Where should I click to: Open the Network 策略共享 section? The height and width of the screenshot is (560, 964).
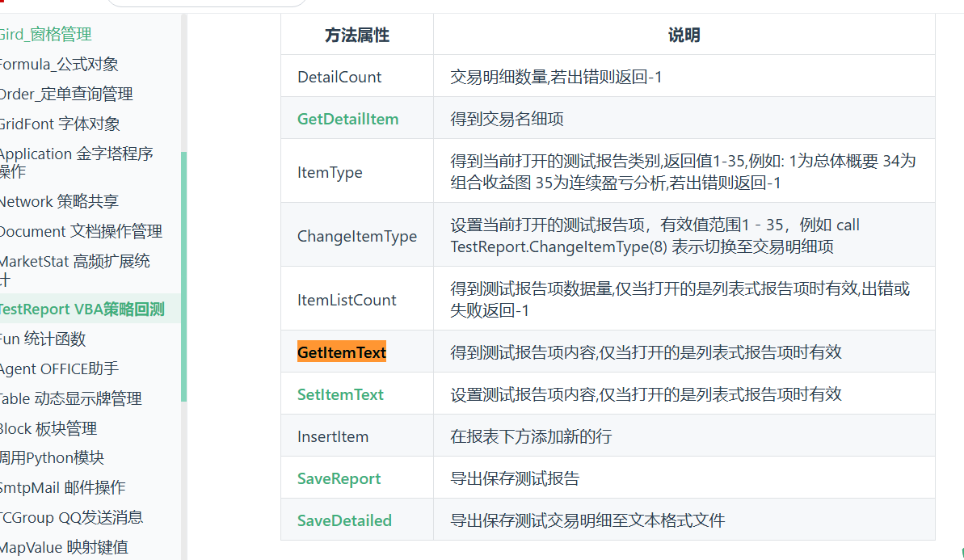coord(59,201)
